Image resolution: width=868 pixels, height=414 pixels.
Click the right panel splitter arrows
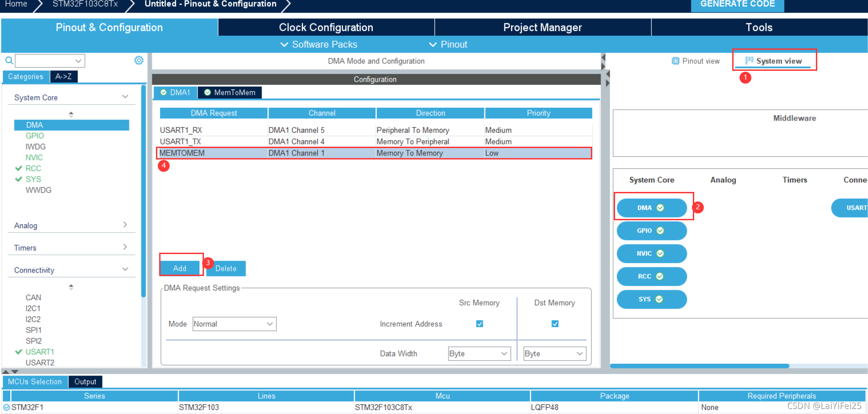pyautogui.click(x=607, y=78)
